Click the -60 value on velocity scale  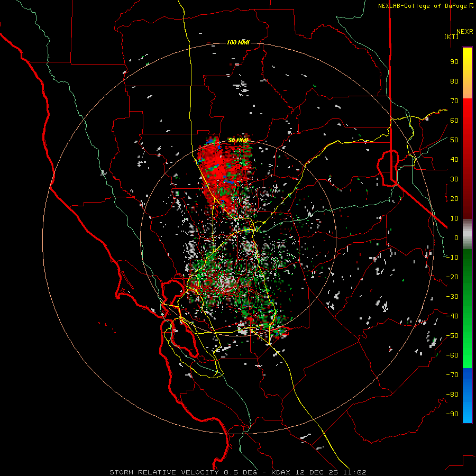tap(452, 355)
